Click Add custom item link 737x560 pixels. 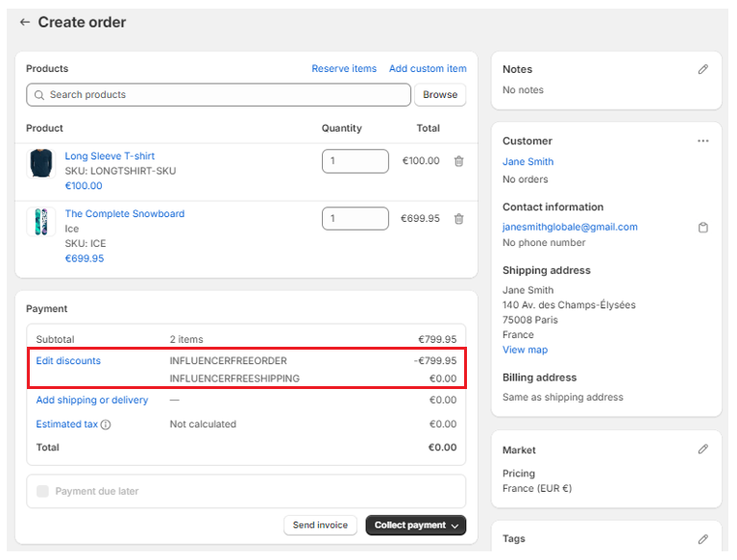tap(428, 69)
